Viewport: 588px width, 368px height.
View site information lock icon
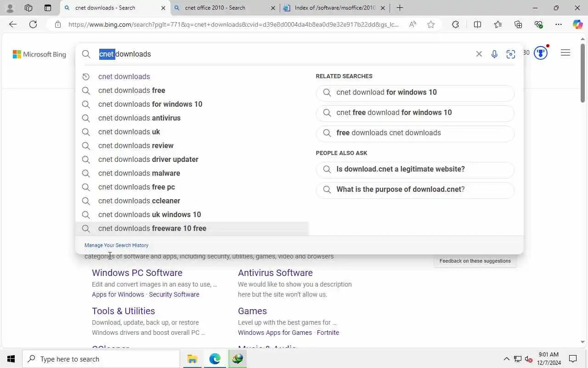(x=58, y=24)
